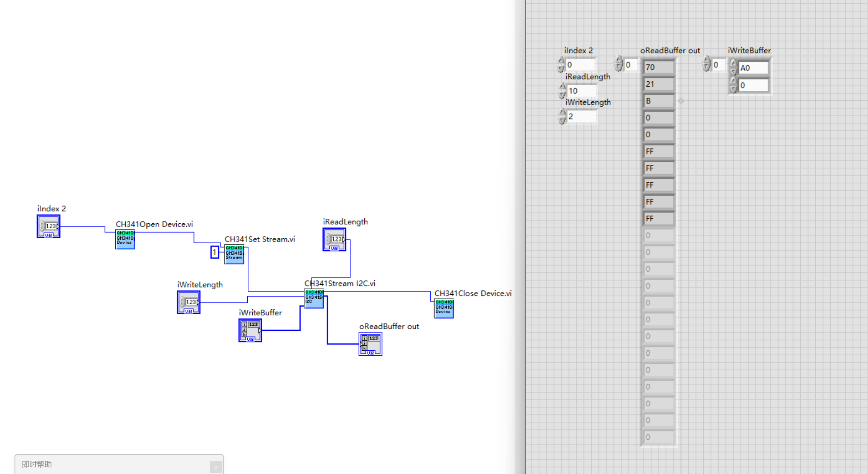The width and height of the screenshot is (868, 474).
Task: Adjust oReadBuffer out array index stepper
Action: 619,64
